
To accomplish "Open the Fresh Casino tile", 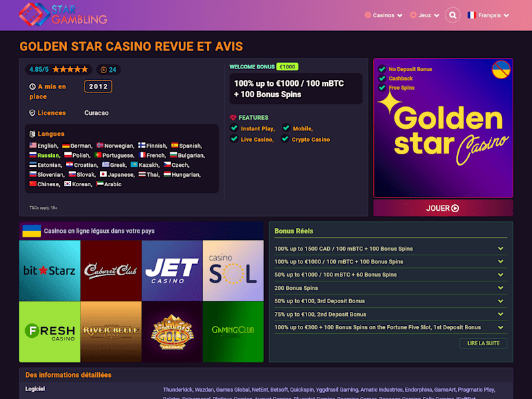I will click(50, 332).
